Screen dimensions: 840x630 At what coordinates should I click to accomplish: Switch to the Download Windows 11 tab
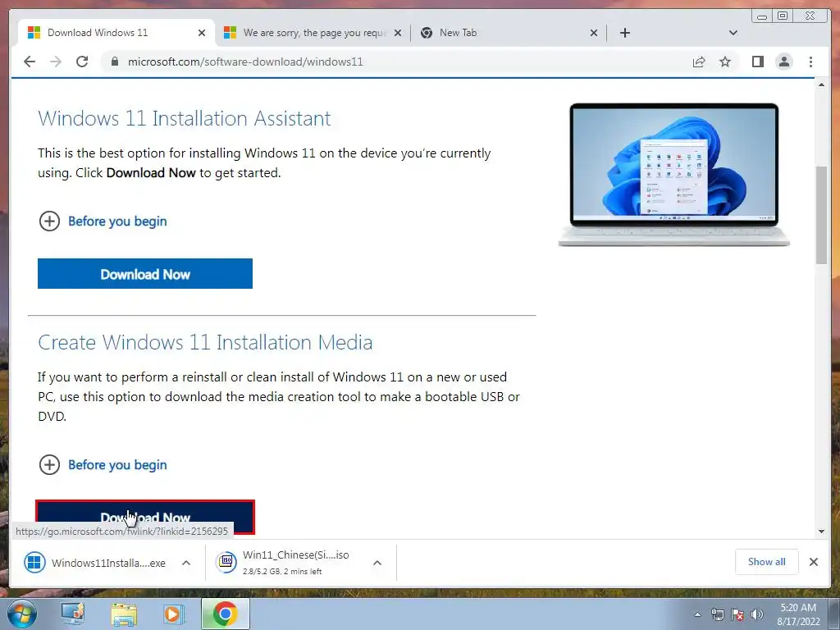click(115, 33)
